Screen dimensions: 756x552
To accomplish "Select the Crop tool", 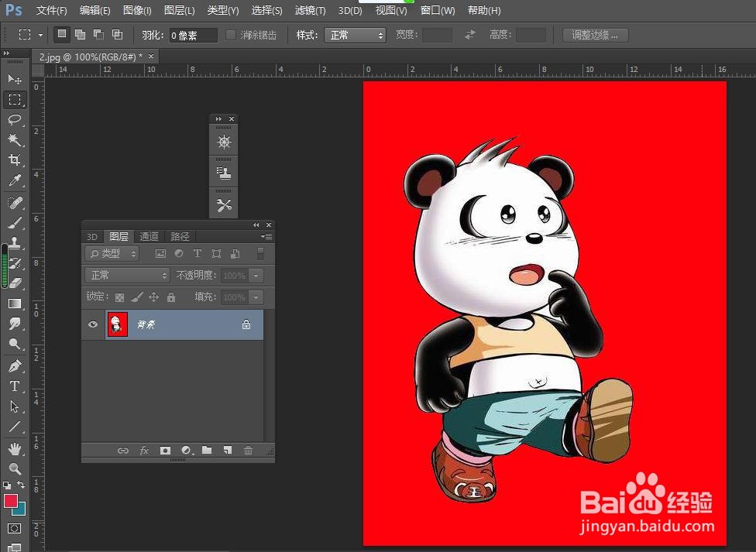I will (x=15, y=159).
